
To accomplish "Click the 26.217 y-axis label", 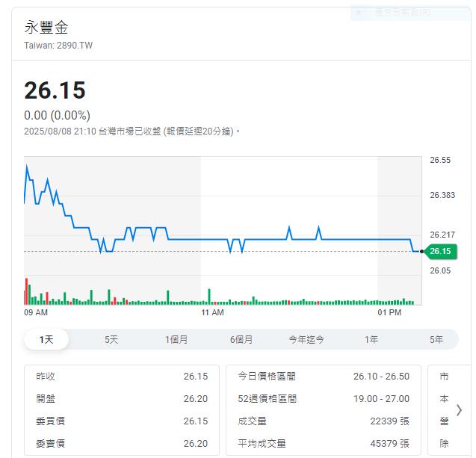I will (x=442, y=235).
